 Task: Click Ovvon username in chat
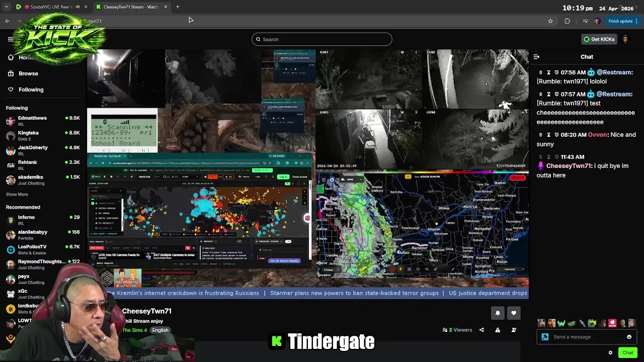[598, 135]
